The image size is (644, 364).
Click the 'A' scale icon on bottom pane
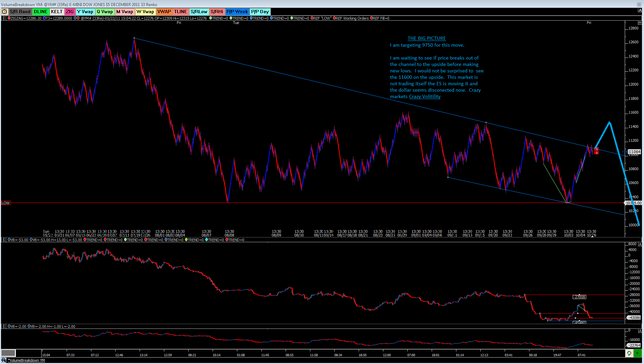tap(640, 331)
